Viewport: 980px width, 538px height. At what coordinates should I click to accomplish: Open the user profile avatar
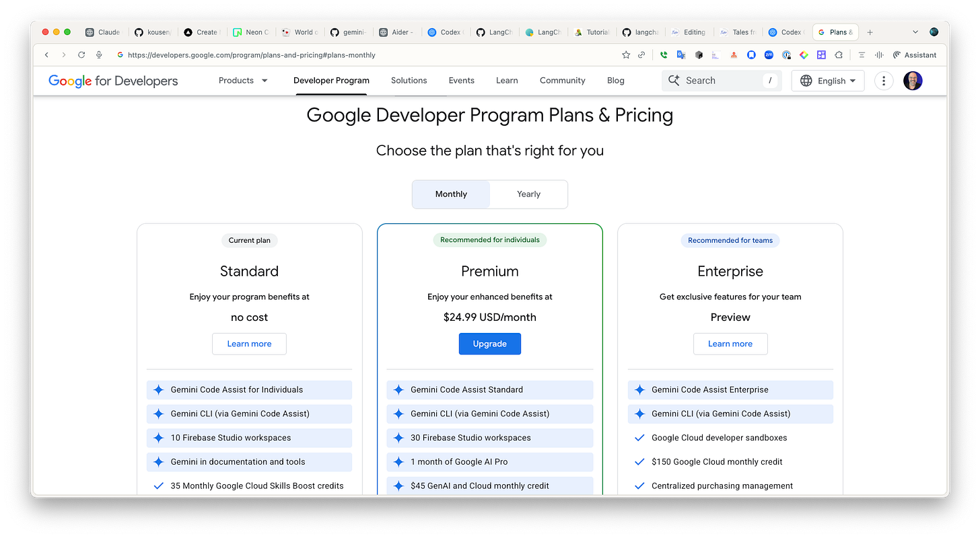coord(913,81)
